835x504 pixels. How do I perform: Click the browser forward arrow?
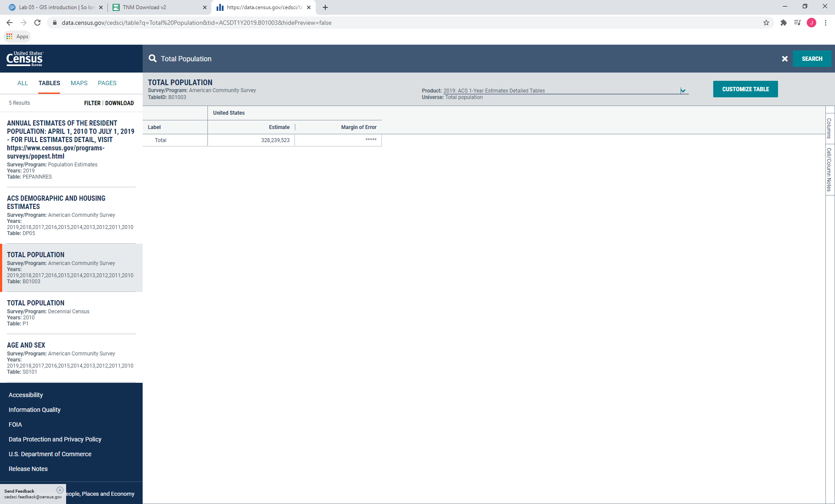tap(23, 23)
